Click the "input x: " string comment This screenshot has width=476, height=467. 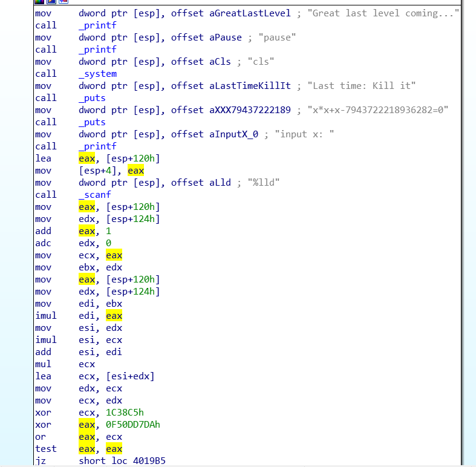304,134
